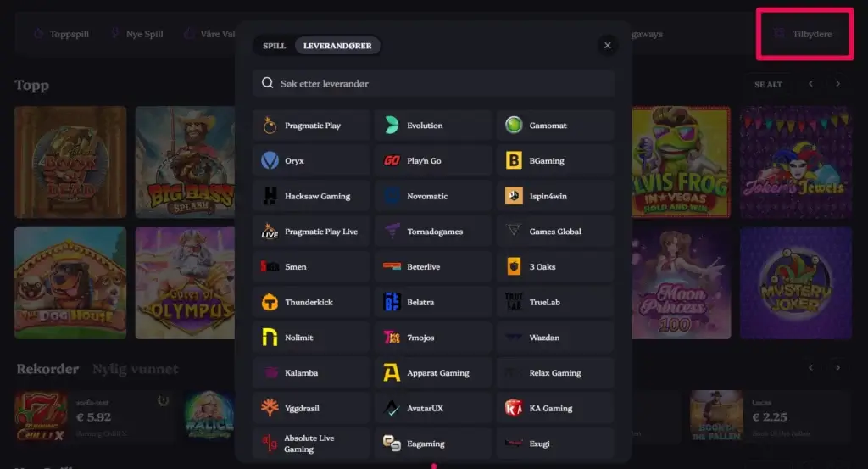Pick the Nolimit yellow N icon
This screenshot has width=868, height=469.
tap(270, 338)
